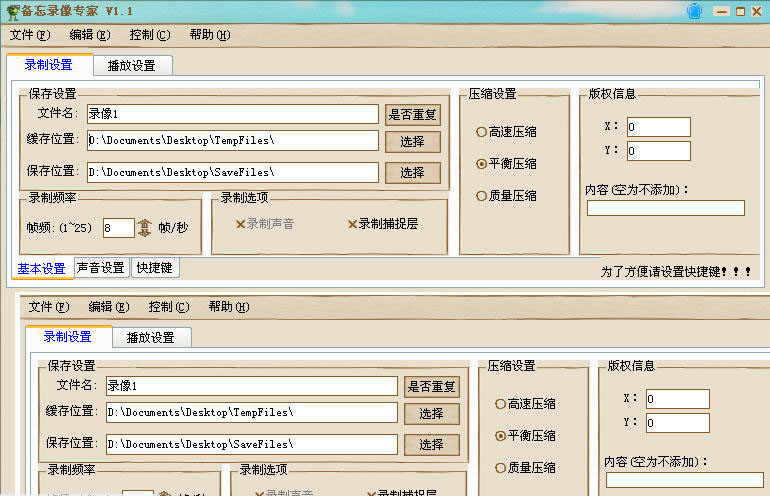Open the 帮助 menu in the topmost menu bar
Image resolution: width=770 pixels, height=496 pixels.
tap(209, 35)
